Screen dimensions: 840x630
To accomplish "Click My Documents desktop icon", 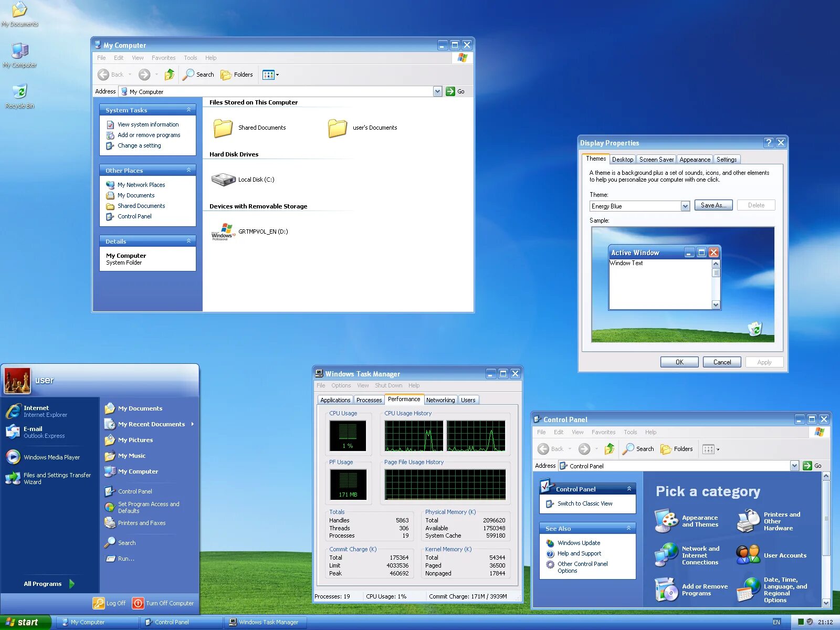I will click(19, 14).
